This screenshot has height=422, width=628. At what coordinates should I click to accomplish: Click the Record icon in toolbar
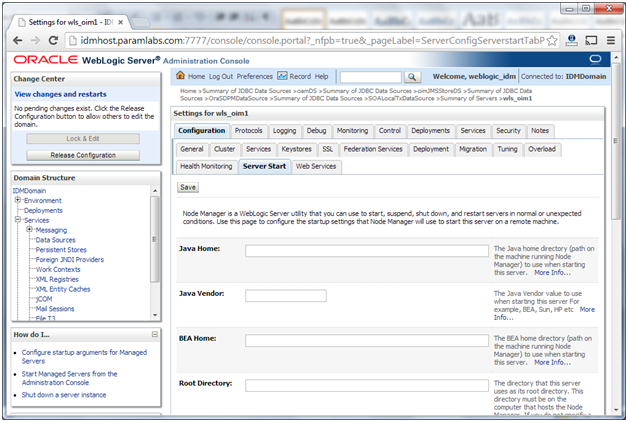pyautogui.click(x=282, y=76)
